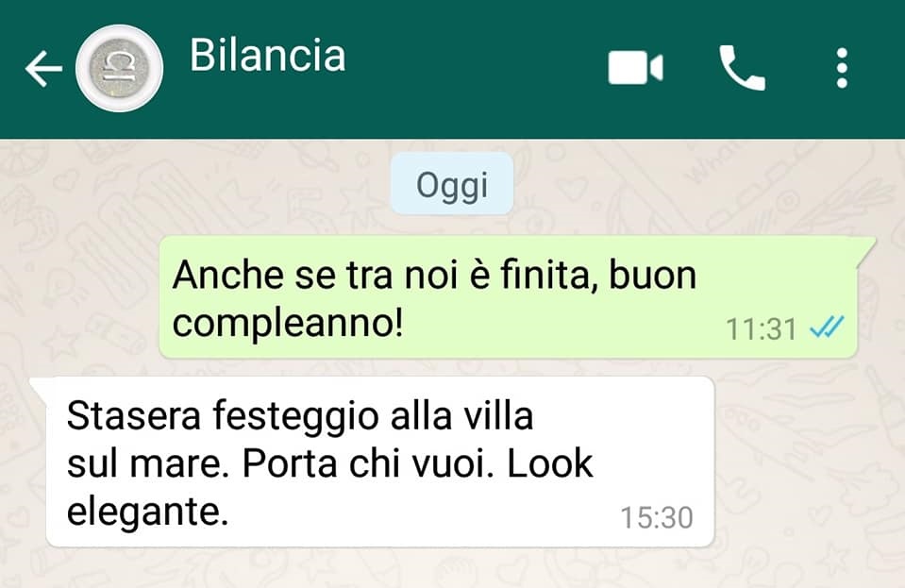The width and height of the screenshot is (905, 588).
Task: Start a voice call with Bilancia
Action: tap(743, 68)
